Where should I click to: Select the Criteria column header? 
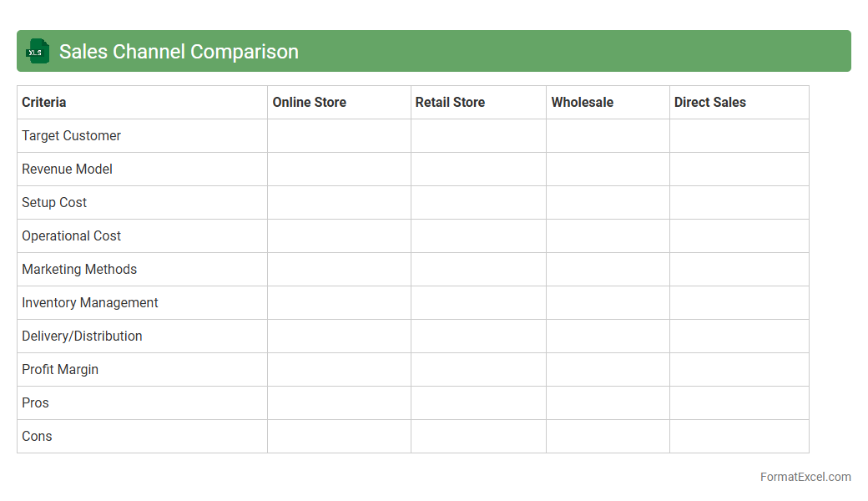click(44, 103)
